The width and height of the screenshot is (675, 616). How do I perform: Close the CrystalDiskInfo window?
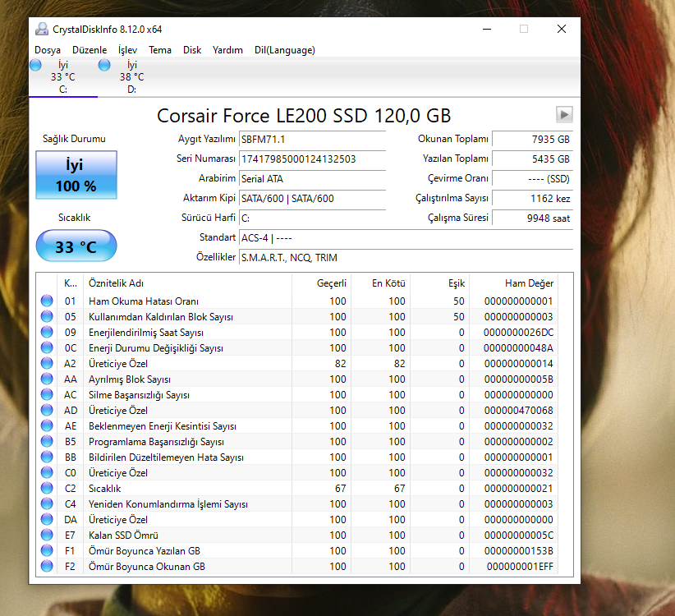pos(562,29)
